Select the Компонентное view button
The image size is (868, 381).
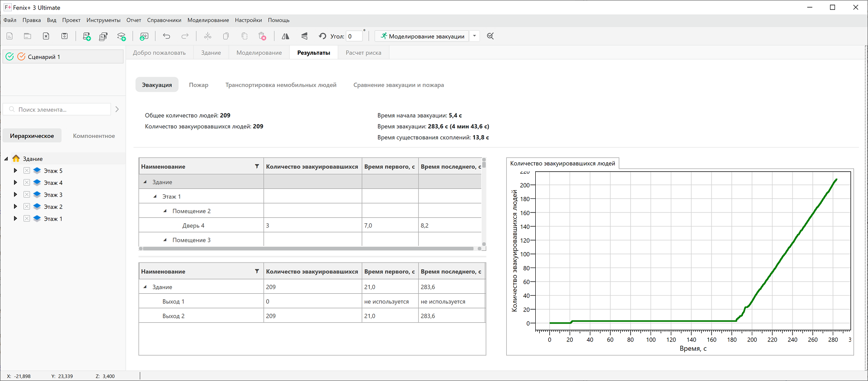click(x=94, y=136)
